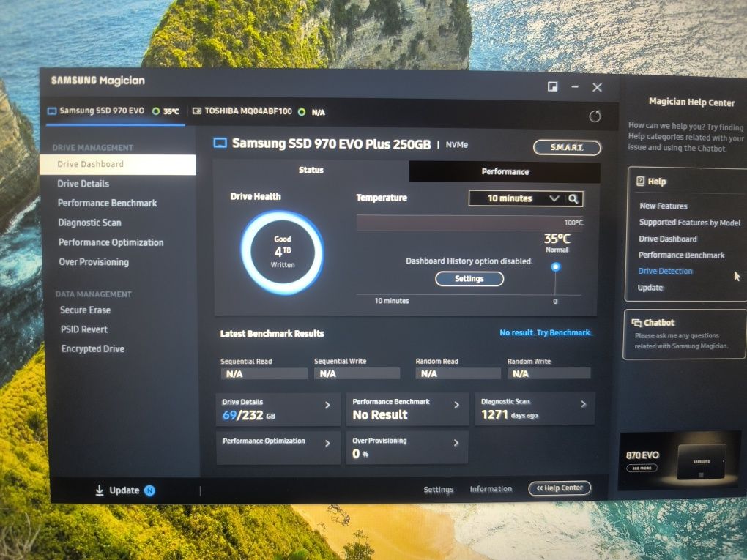This screenshot has height=560, width=747.
Task: Open the 10 minutes temperature range dropdown
Action: [518, 198]
